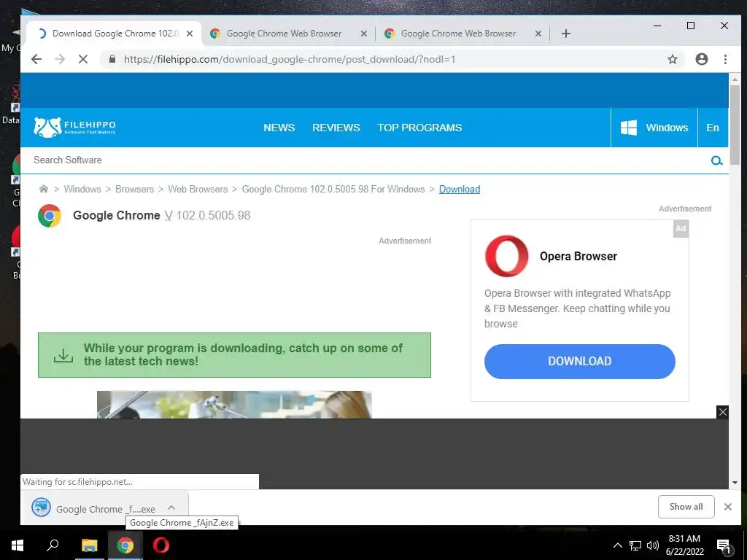Stop loading the page

point(83,59)
